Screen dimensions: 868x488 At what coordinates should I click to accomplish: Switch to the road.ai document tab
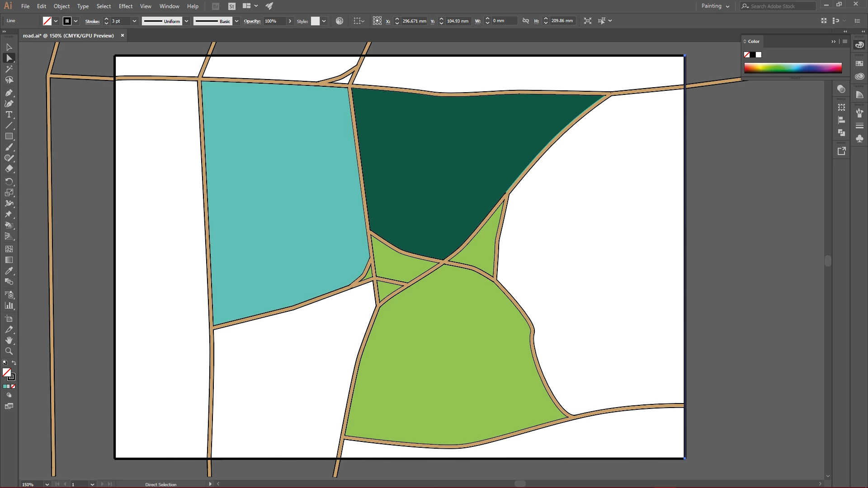click(68, 36)
